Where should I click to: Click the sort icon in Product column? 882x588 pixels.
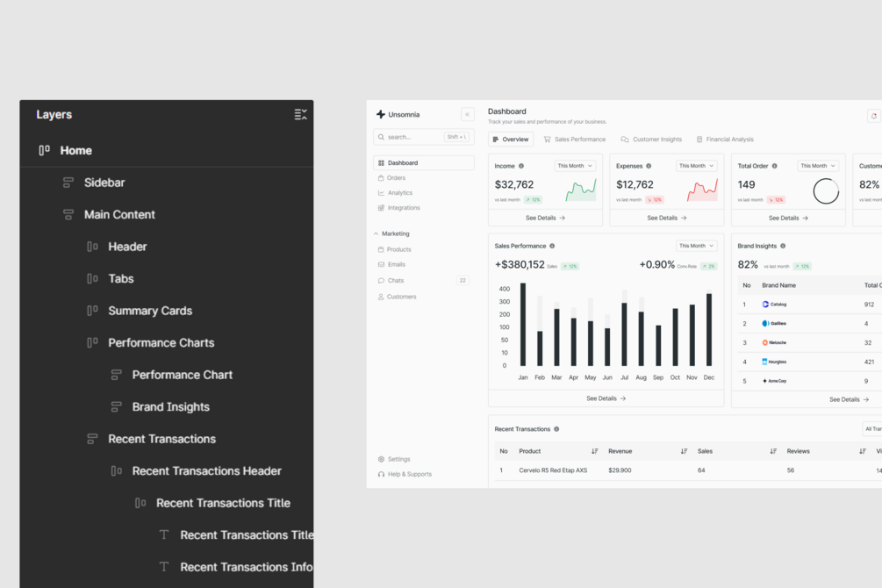[594, 451]
